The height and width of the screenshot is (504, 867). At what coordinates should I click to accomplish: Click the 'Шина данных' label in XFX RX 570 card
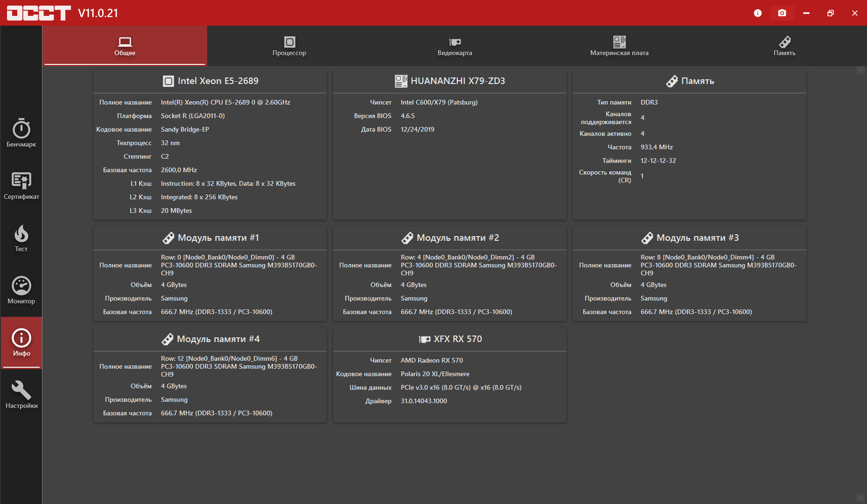click(371, 387)
